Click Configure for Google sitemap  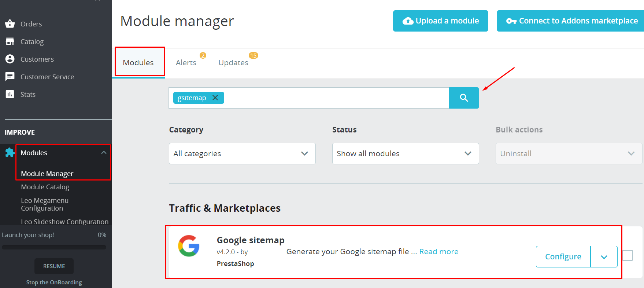563,257
